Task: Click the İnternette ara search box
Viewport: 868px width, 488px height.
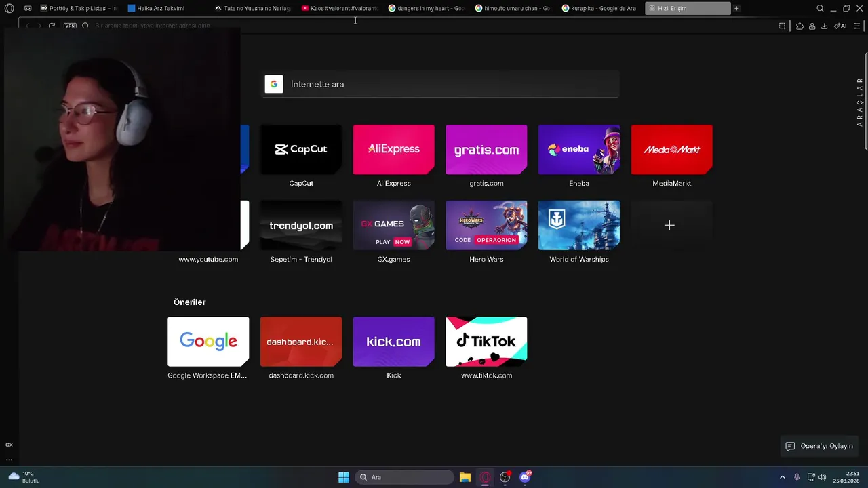Action: pyautogui.click(x=441, y=84)
